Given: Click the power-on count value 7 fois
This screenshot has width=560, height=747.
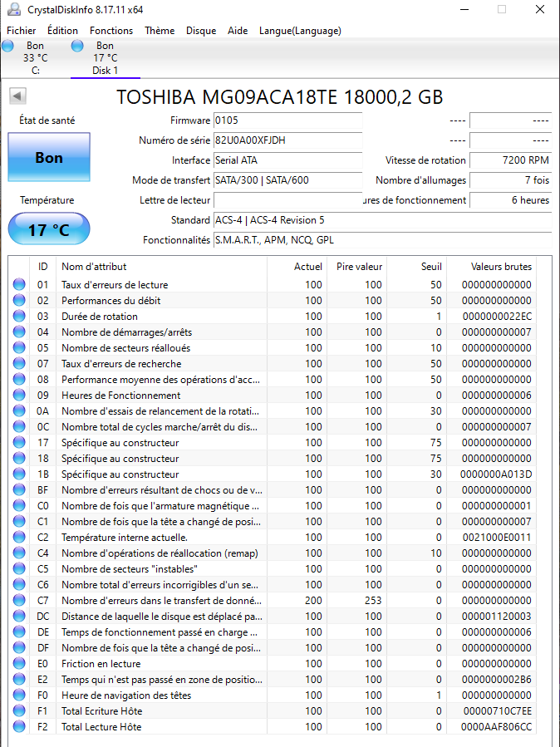Looking at the screenshot, I should (510, 180).
